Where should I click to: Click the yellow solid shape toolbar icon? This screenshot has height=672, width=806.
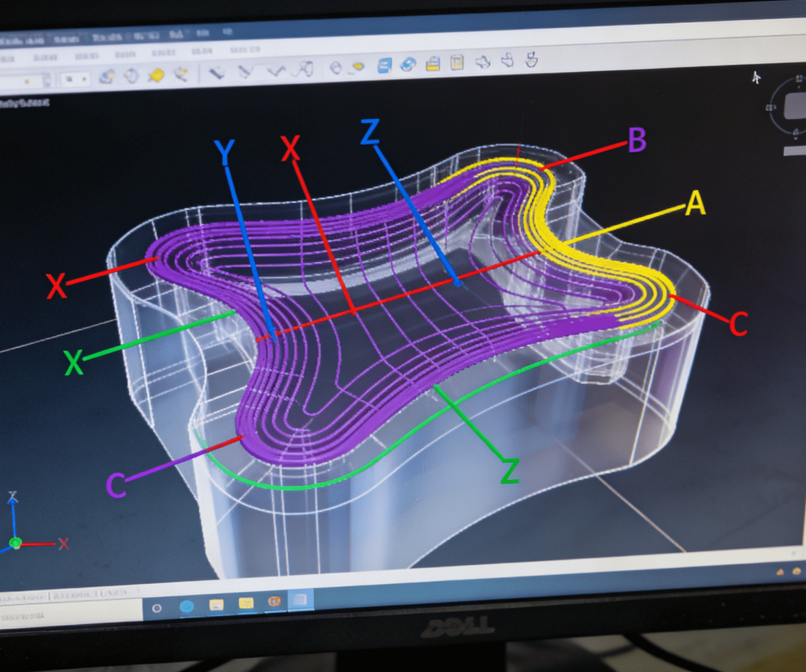(156, 75)
